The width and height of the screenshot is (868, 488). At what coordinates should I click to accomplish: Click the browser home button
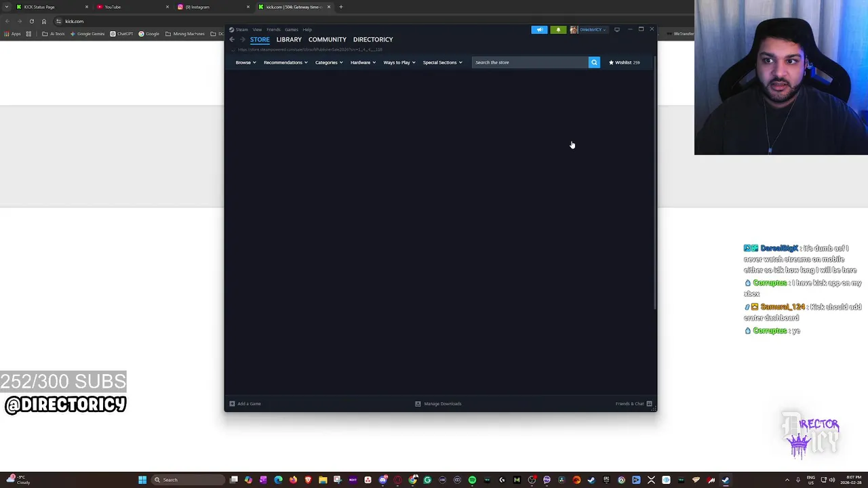[44, 21]
